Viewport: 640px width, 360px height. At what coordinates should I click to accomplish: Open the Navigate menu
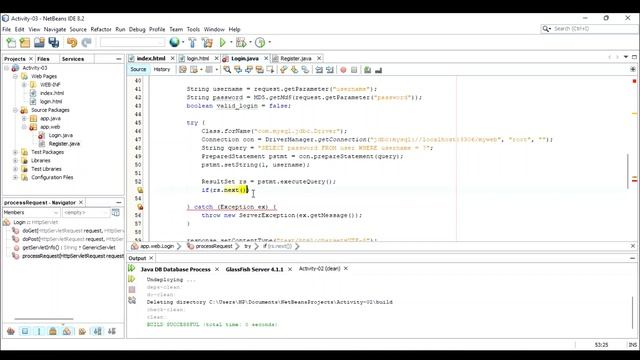(x=55, y=29)
